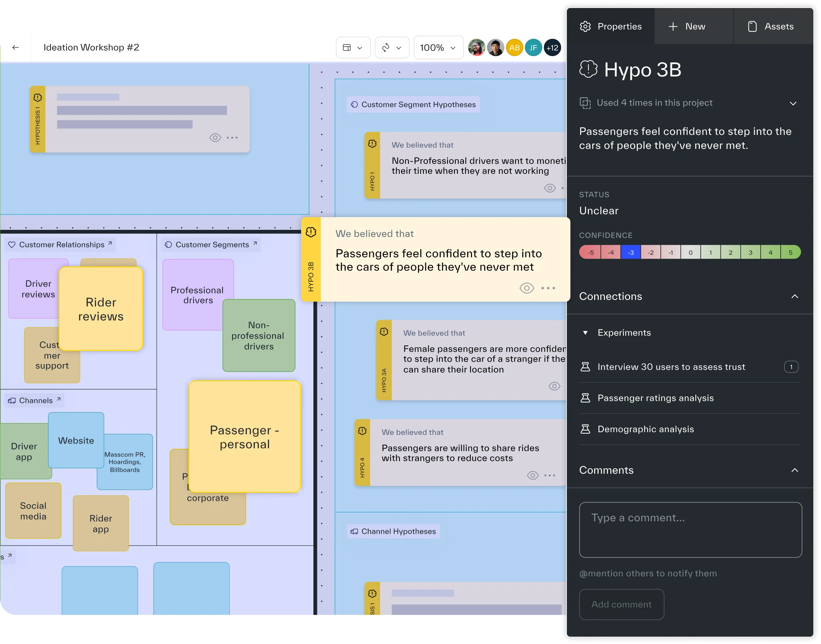Click the experiment icon beside Demographic analysis
The image size is (821, 644).
coord(586,429)
